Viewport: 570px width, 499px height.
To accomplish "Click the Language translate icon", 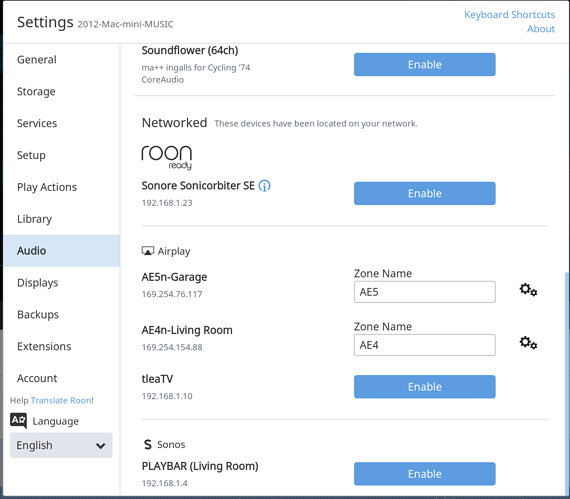I will point(18,420).
